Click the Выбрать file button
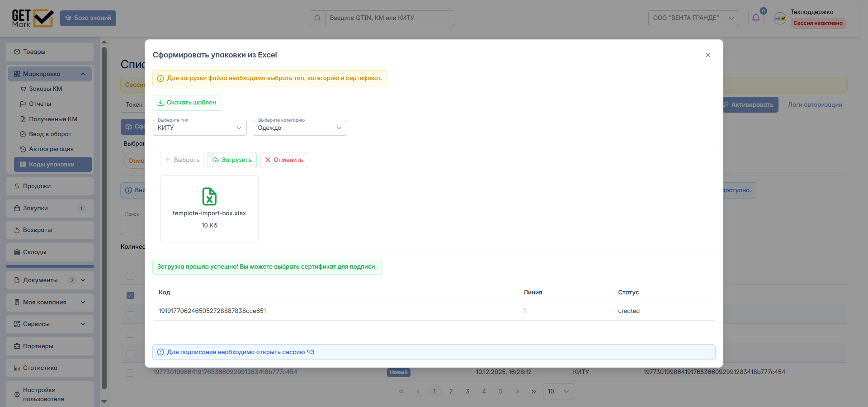 coord(182,160)
